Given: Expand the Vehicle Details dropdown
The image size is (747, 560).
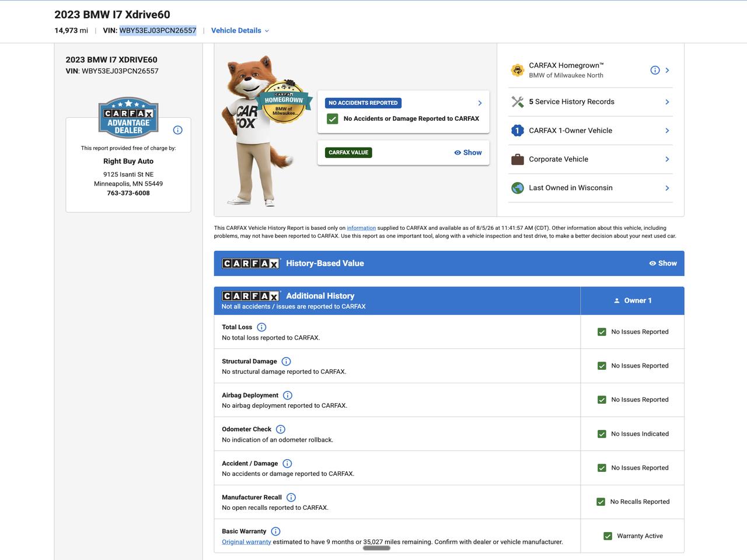Looking at the screenshot, I should pos(240,30).
